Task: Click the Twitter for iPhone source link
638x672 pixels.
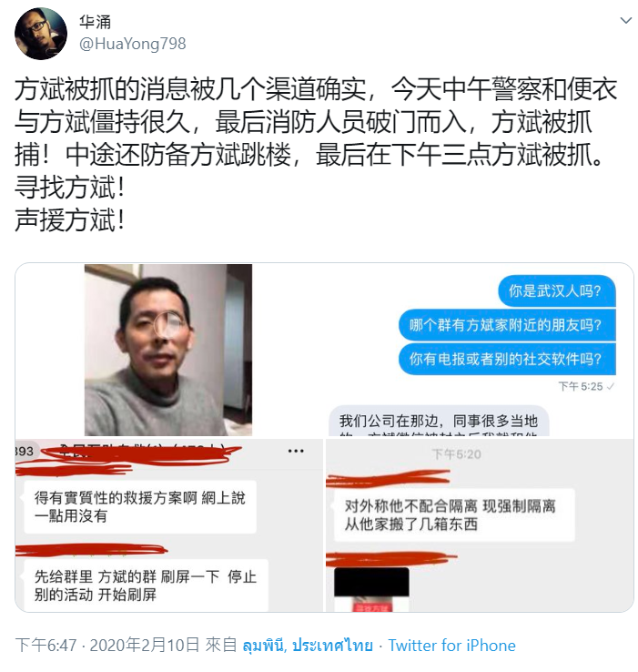Action: [451, 645]
